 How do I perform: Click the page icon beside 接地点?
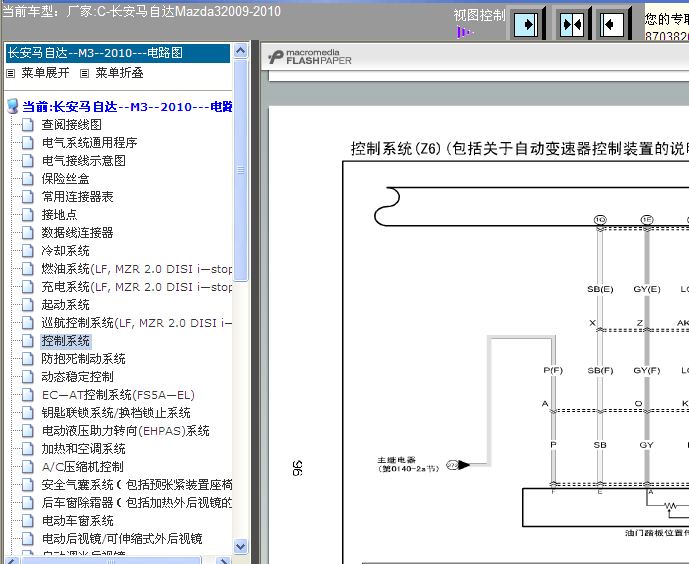[28, 215]
